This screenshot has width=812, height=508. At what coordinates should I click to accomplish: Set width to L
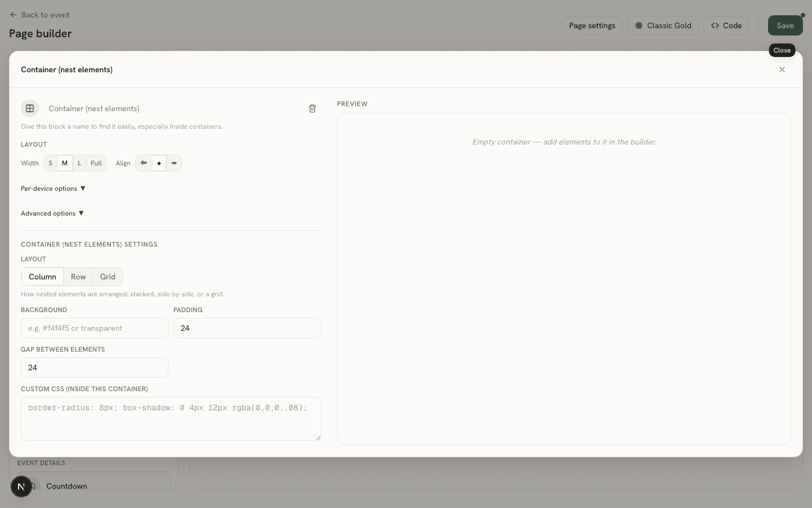[x=80, y=163]
